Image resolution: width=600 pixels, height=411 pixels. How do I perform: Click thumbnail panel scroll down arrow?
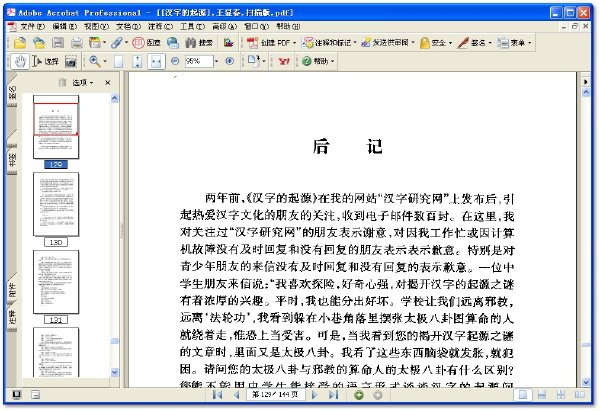(114, 372)
